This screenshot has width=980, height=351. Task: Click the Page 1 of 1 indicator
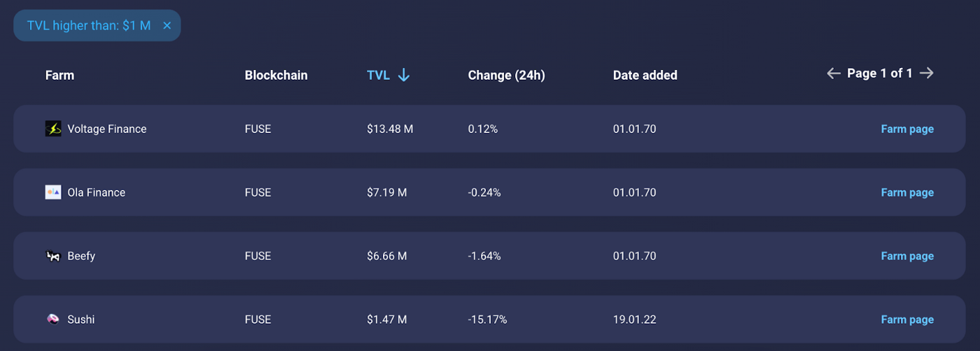click(x=879, y=73)
